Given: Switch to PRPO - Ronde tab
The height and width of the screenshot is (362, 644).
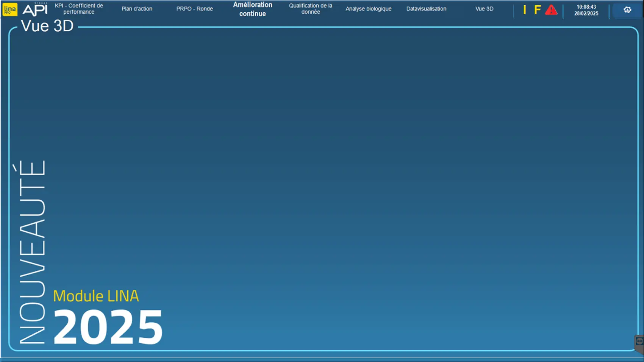Looking at the screenshot, I should point(194,9).
